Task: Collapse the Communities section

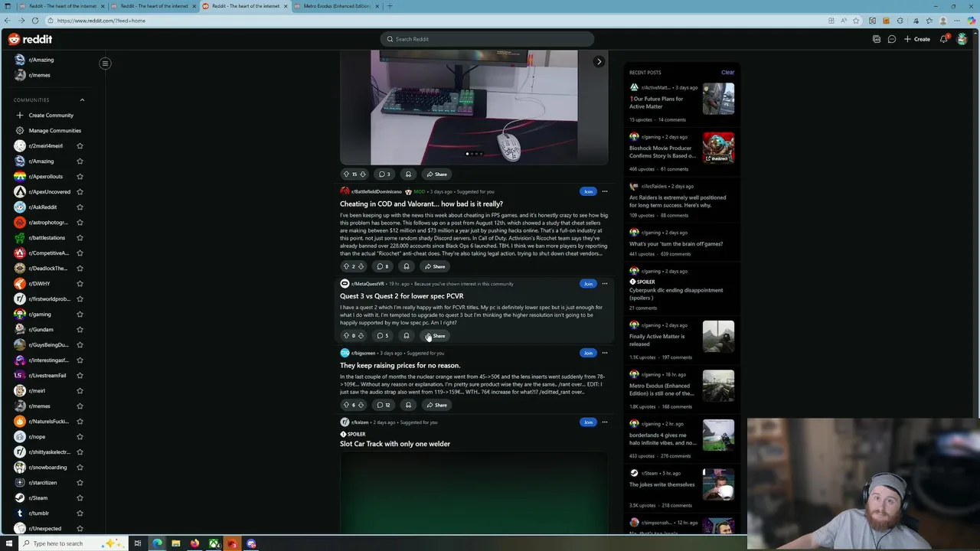Action: coord(82,99)
